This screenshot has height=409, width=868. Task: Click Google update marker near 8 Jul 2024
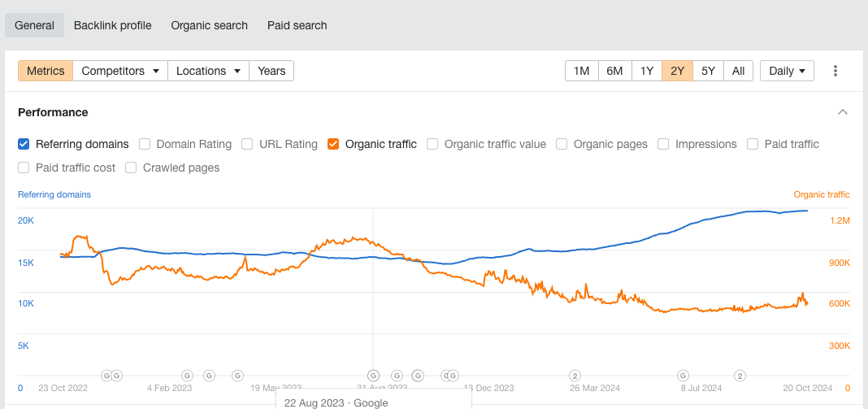(683, 376)
